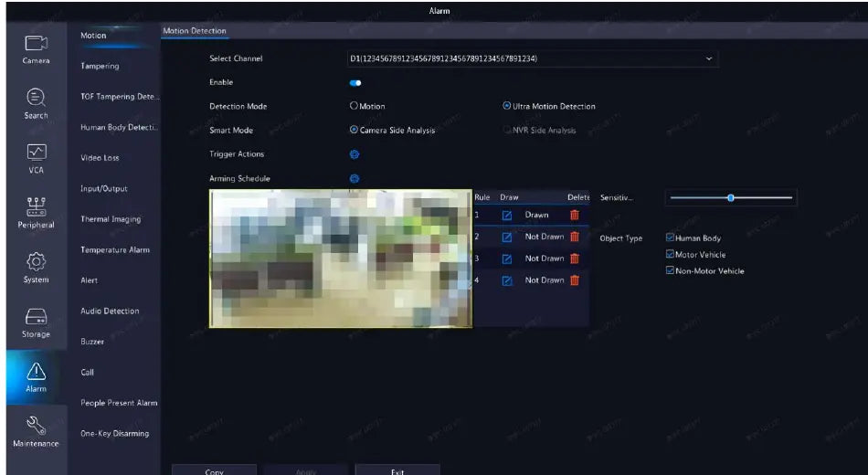
Task: Click the Copy button
Action: tap(214, 470)
